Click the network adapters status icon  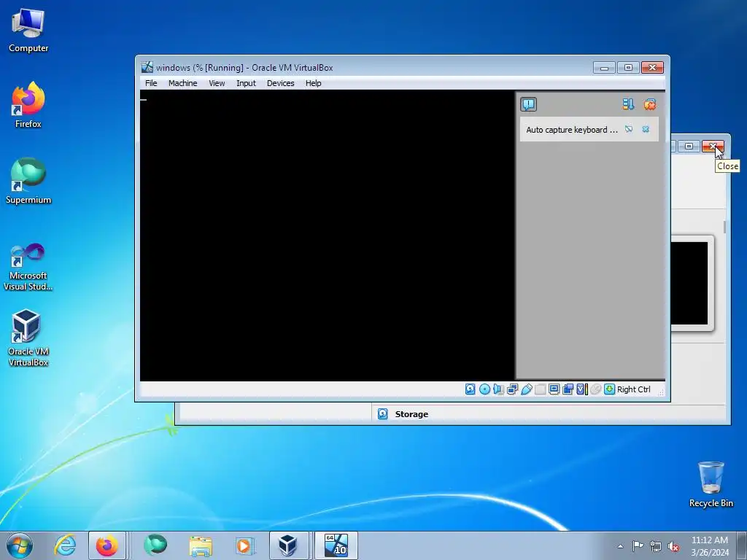pyautogui.click(x=513, y=389)
